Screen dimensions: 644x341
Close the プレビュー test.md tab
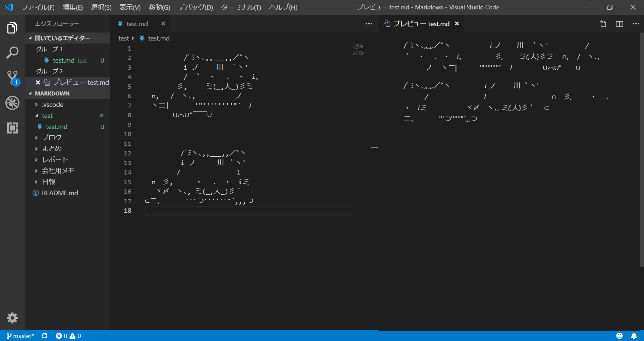click(457, 23)
